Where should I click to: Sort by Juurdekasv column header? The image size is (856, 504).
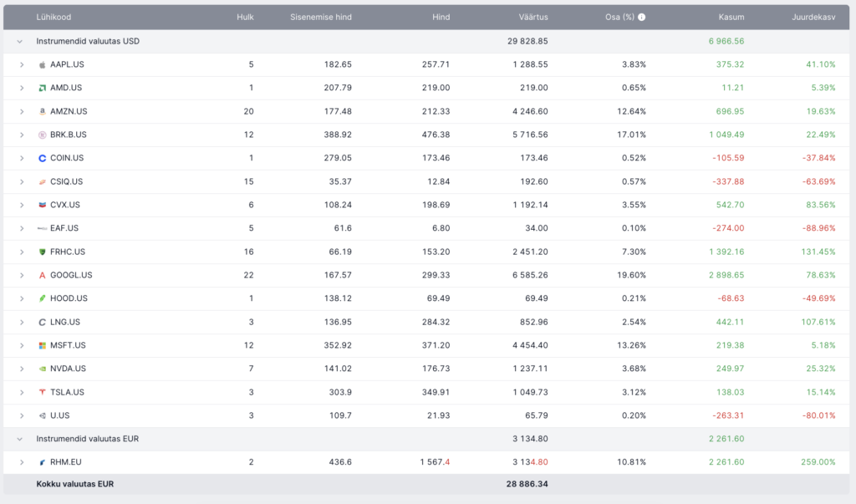813,17
